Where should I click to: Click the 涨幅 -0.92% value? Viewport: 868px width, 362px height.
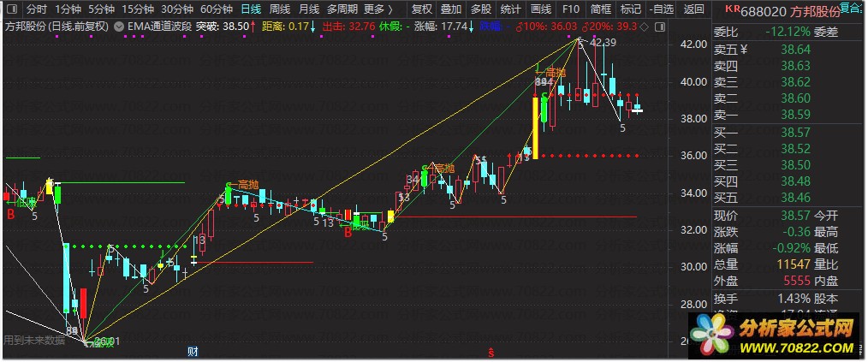pos(790,248)
